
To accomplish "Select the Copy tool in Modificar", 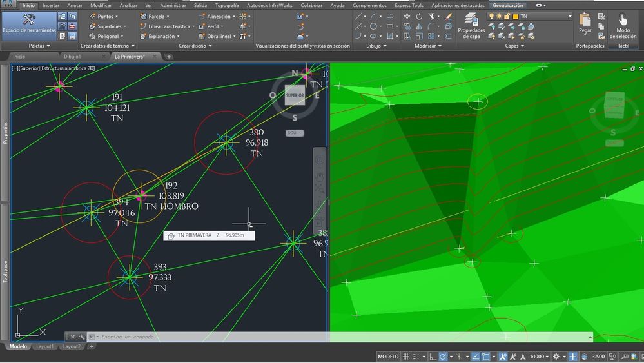I will [407, 26].
